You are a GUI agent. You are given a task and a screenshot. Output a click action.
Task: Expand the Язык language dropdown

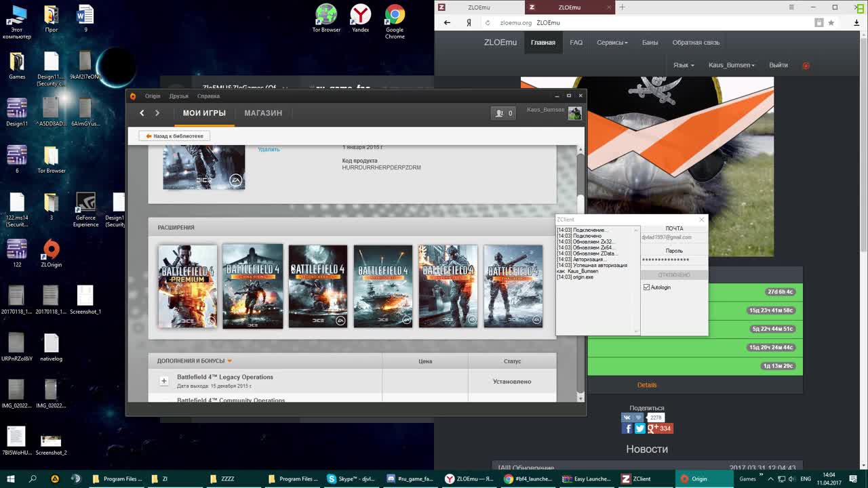point(684,65)
